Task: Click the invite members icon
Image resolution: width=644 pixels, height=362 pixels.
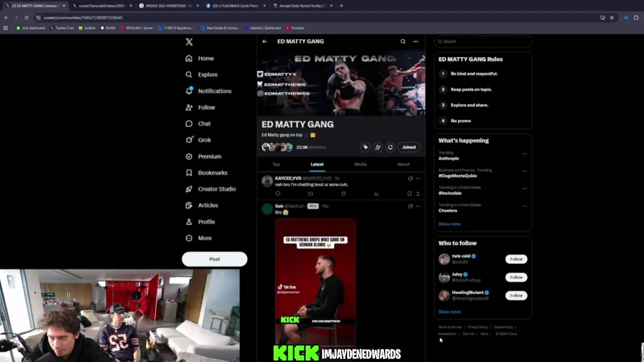Action: pos(378,147)
